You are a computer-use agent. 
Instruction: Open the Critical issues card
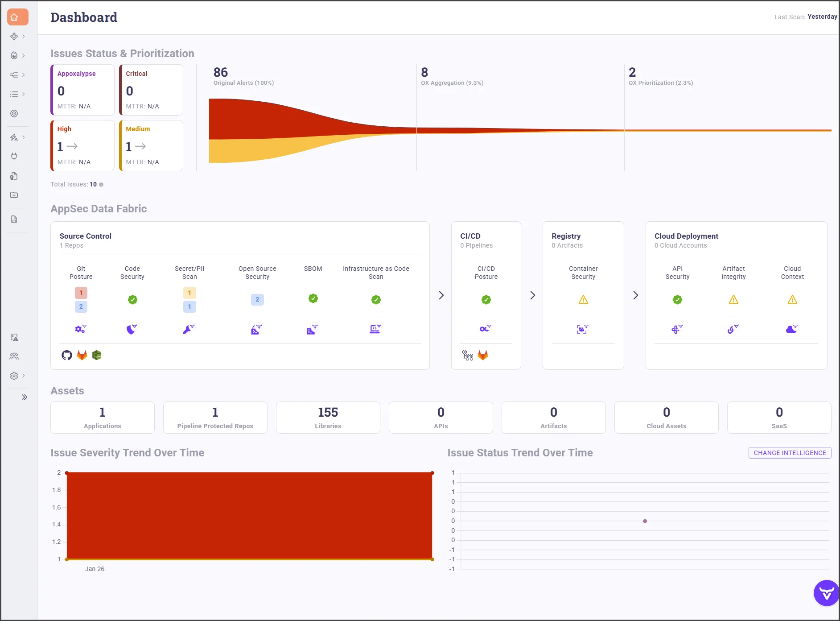point(151,90)
